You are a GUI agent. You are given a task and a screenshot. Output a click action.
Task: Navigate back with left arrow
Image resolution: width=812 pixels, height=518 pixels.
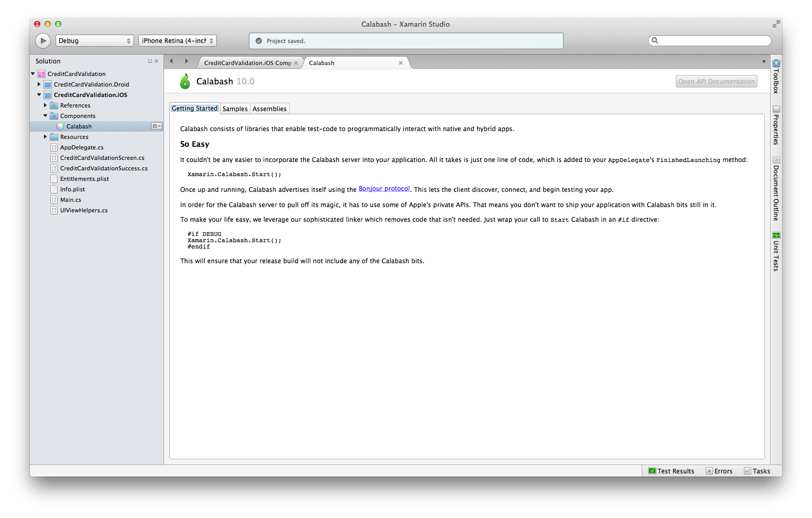pyautogui.click(x=171, y=61)
